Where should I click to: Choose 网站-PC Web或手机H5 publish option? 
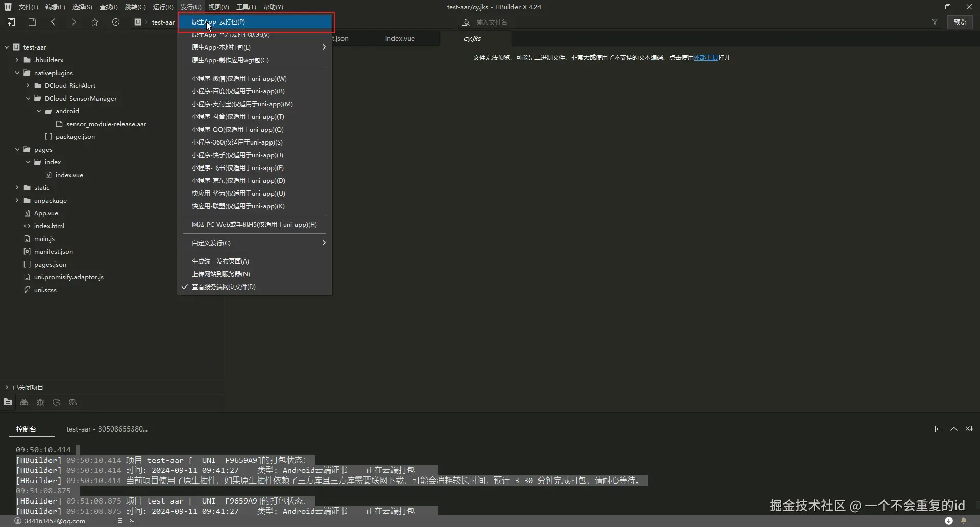[255, 225]
